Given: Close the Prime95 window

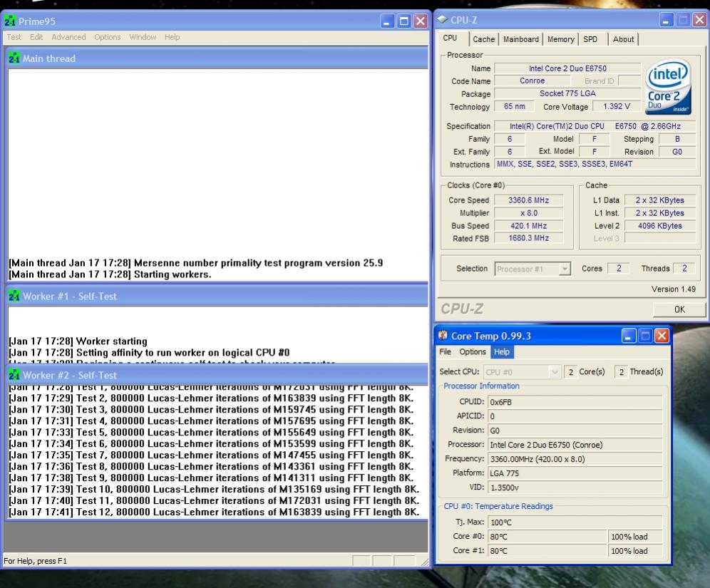Looking at the screenshot, I should pos(421,21).
